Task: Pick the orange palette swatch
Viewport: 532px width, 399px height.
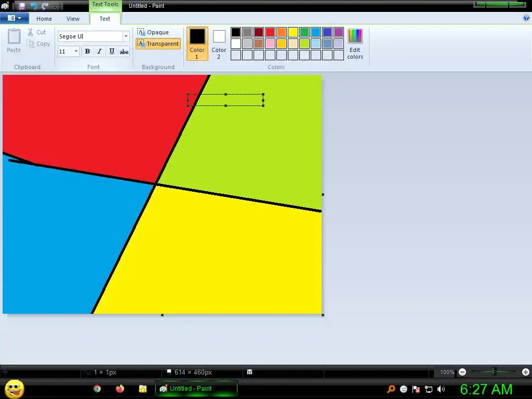Action: [x=282, y=32]
